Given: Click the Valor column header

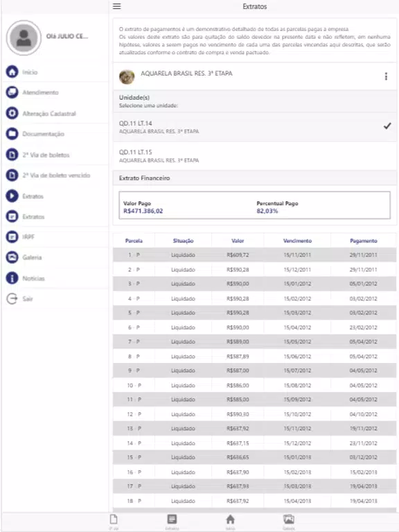Looking at the screenshot, I should (x=238, y=240).
